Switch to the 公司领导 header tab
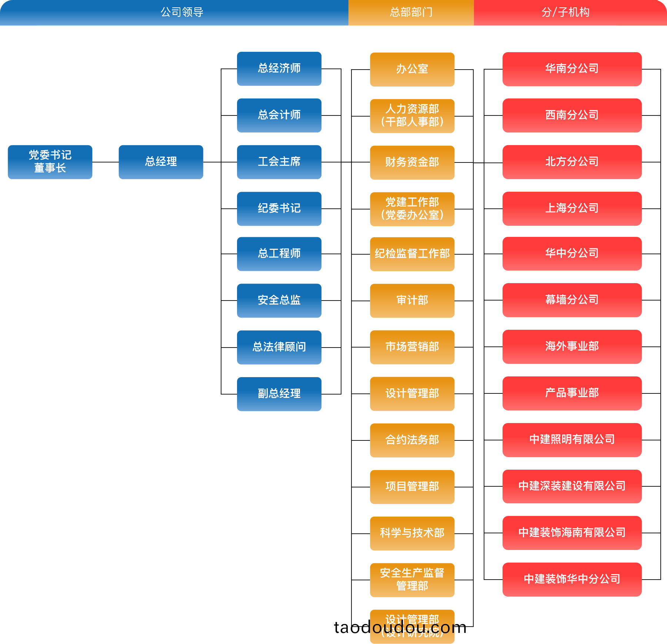Viewport: 667px width, 644px height. pyautogui.click(x=181, y=13)
